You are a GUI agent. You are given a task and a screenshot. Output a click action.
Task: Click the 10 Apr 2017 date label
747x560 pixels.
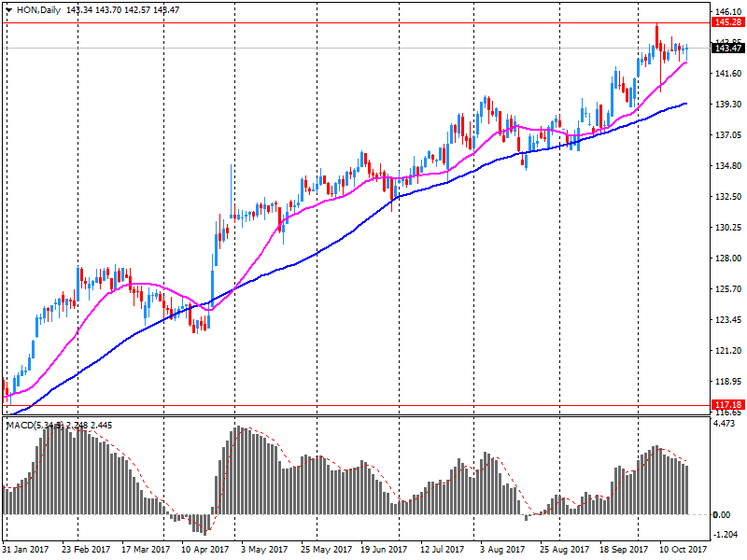click(205, 549)
